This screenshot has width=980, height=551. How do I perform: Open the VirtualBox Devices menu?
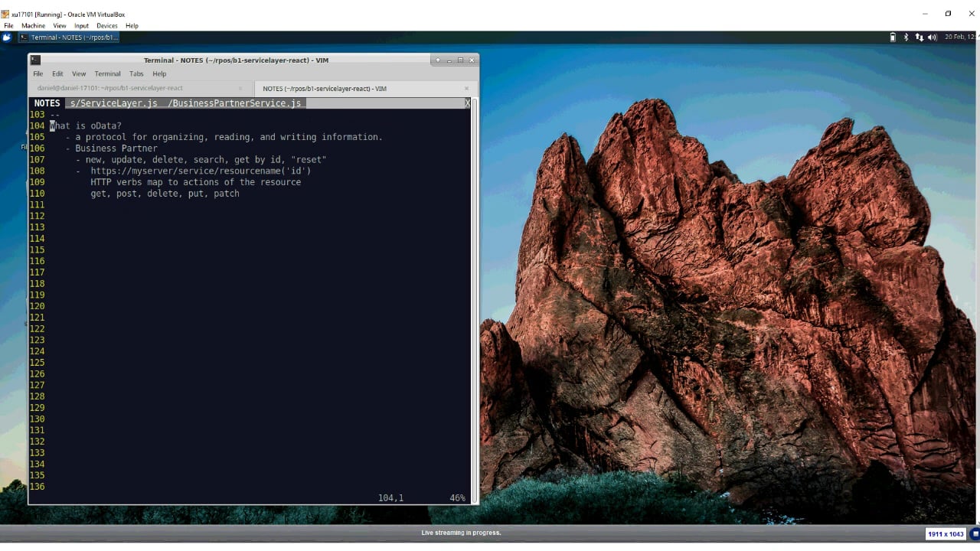(107, 25)
